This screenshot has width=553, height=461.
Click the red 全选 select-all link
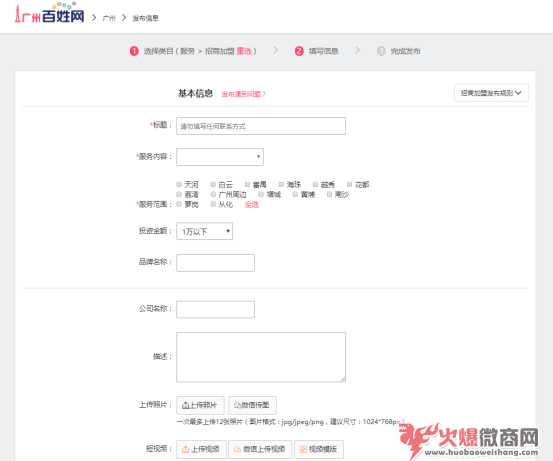pyautogui.click(x=252, y=204)
